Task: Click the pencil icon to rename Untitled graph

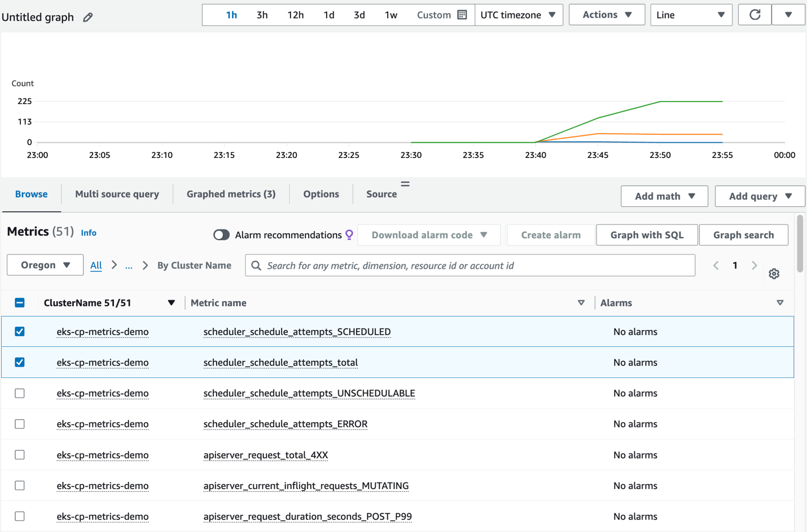Action: click(87, 17)
